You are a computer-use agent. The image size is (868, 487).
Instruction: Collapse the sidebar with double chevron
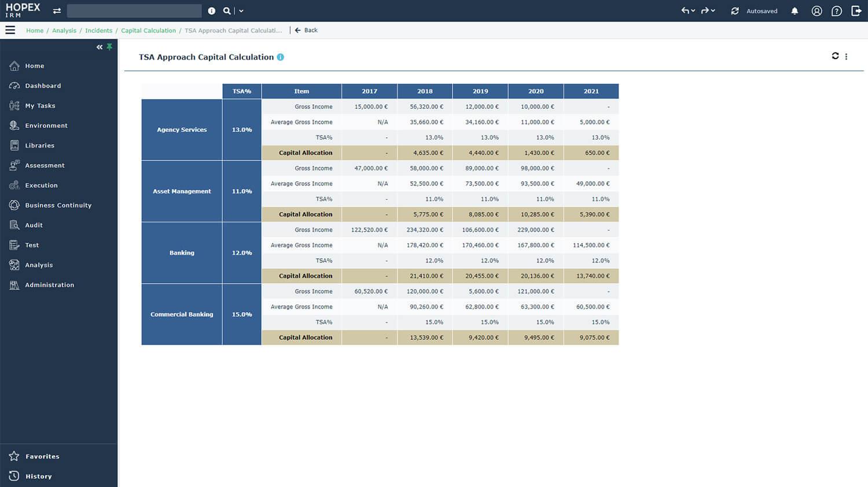(x=100, y=47)
